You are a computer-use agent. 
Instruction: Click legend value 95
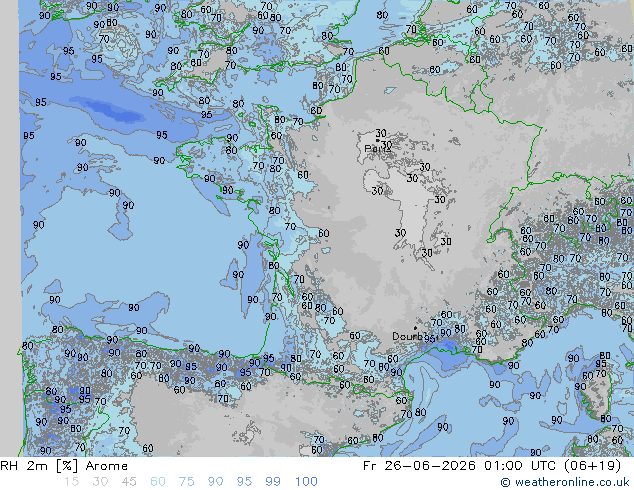click(x=244, y=482)
